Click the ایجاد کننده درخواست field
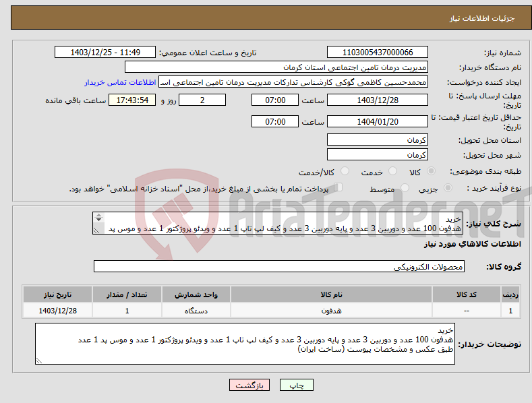The image size is (532, 403). [293, 82]
